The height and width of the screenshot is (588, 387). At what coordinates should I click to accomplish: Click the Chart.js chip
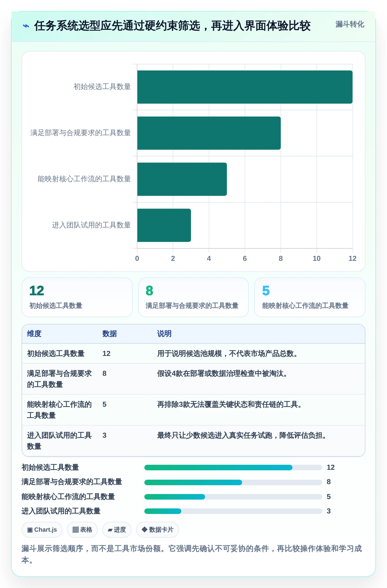pyautogui.click(x=42, y=530)
